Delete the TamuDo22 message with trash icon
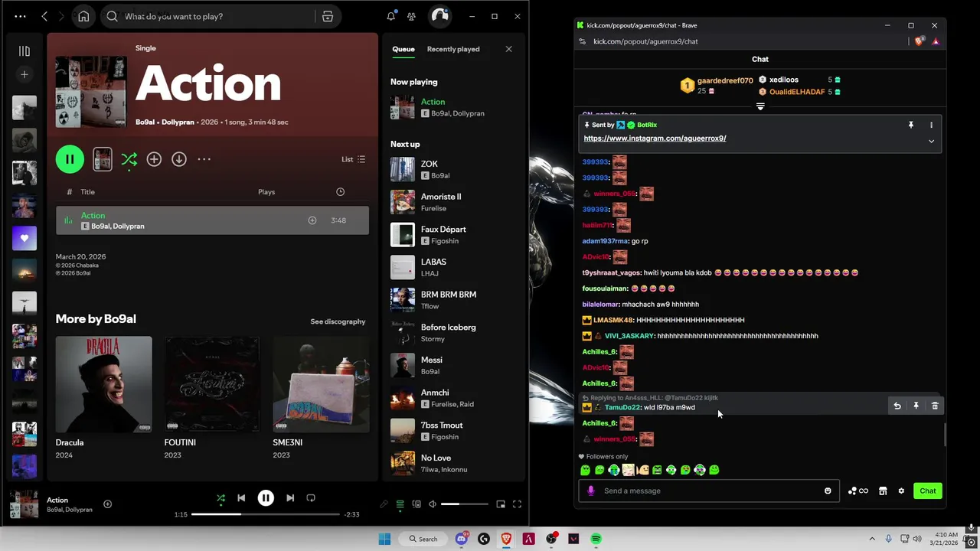The height and width of the screenshot is (551, 980). 935,406
